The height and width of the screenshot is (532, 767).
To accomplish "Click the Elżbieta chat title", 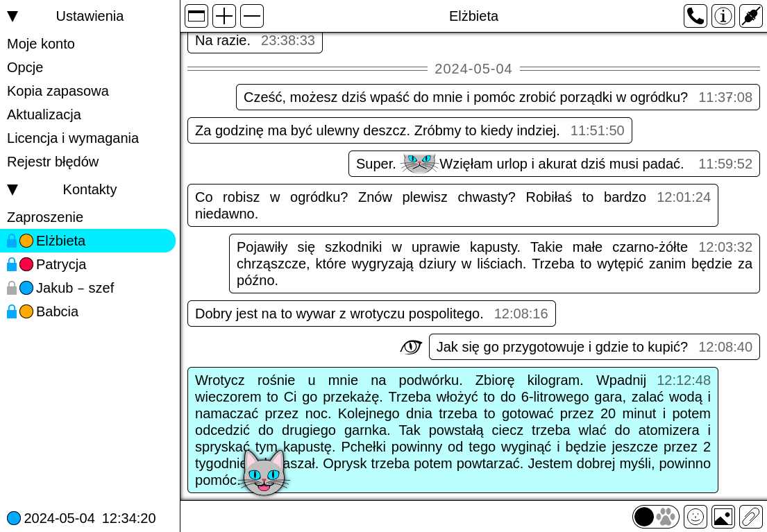I will click(473, 16).
